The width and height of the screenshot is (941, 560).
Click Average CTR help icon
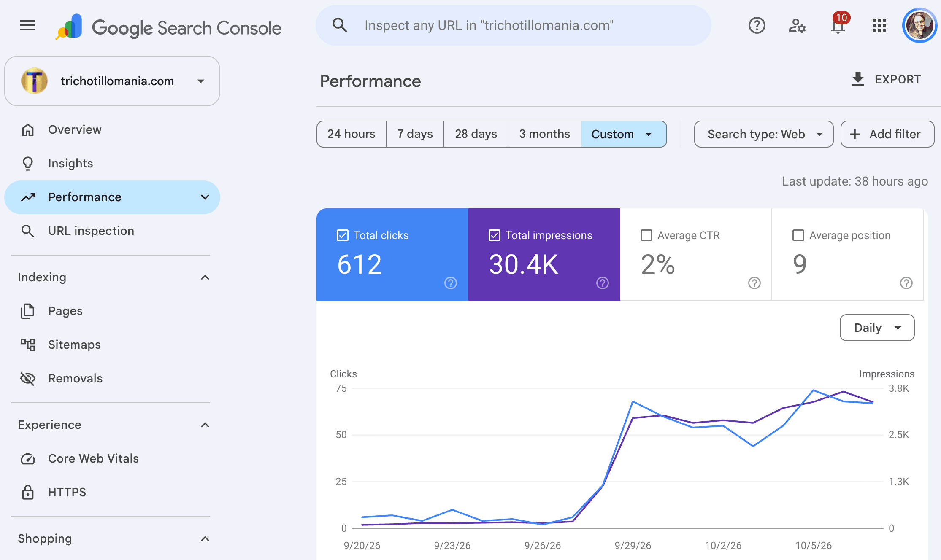click(x=754, y=283)
